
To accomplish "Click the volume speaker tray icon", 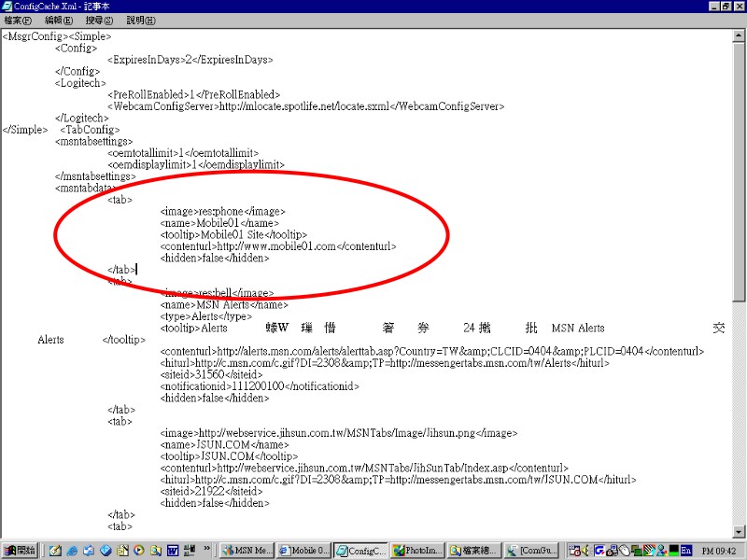I will coord(585,551).
